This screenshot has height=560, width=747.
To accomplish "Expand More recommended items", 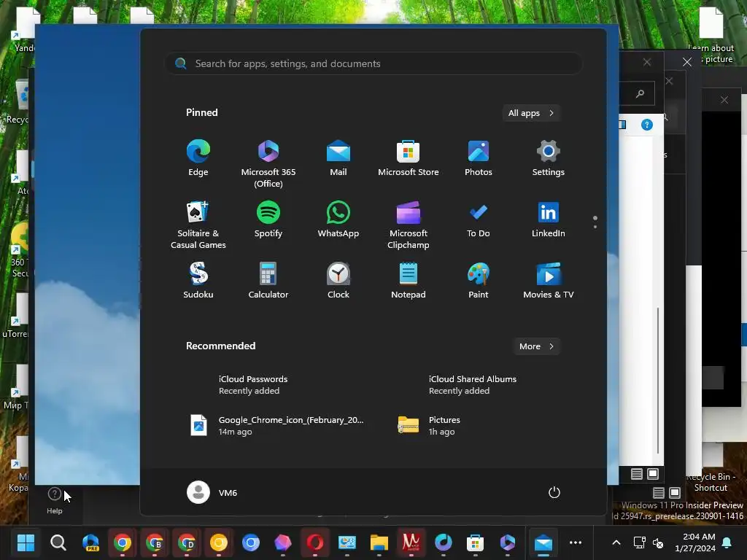I will [536, 346].
